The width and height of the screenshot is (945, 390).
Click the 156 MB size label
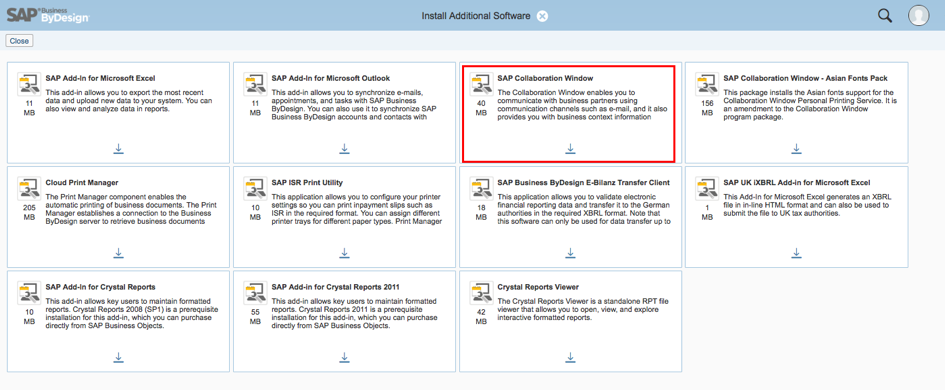[x=707, y=108]
